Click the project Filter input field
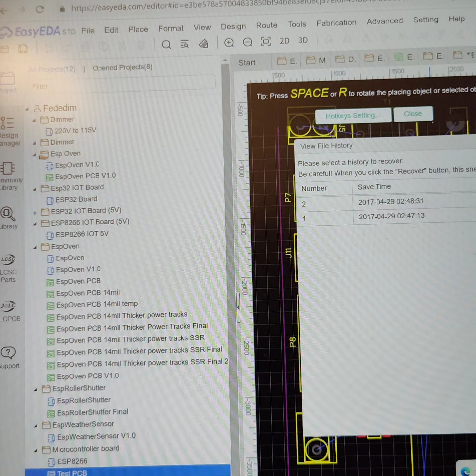The width and height of the screenshot is (476, 476). [122, 83]
